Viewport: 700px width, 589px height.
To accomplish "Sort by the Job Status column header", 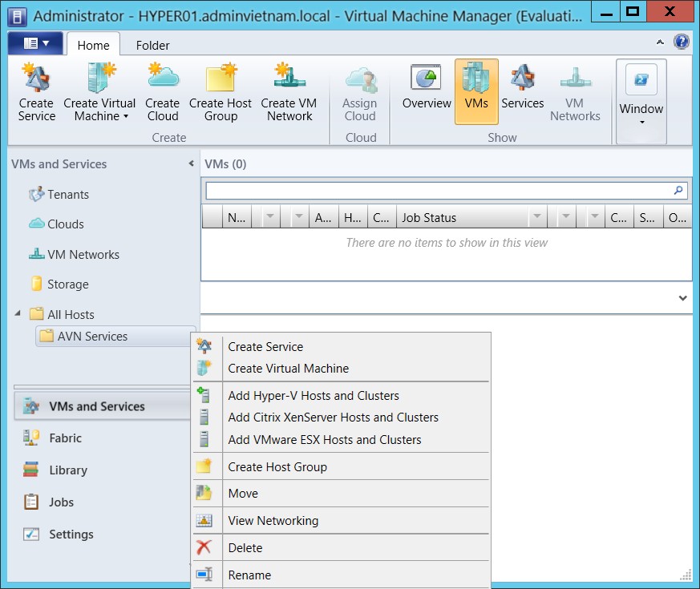I will (x=462, y=217).
